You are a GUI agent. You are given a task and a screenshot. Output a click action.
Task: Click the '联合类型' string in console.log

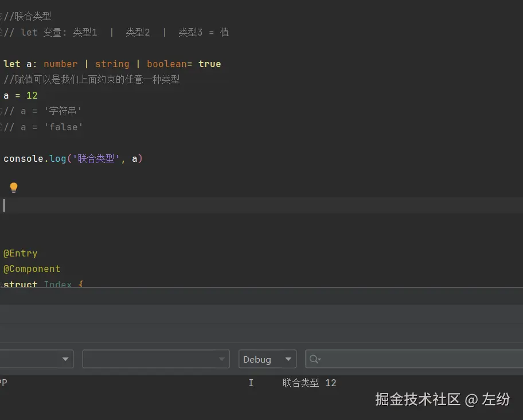[96, 158]
